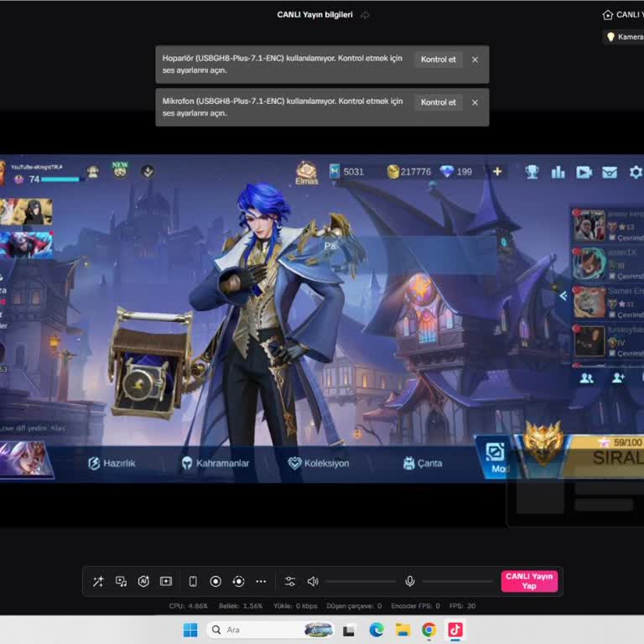Click the battle points 5031 counter
This screenshot has height=644, width=644.
pyautogui.click(x=347, y=172)
